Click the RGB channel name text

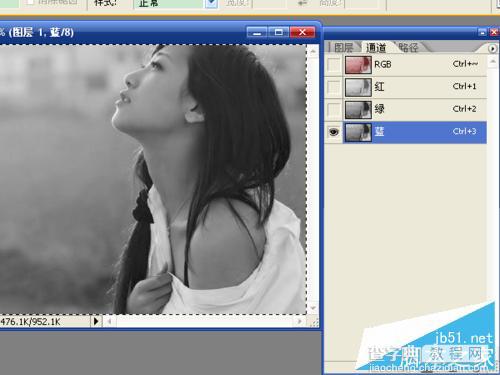pyautogui.click(x=383, y=64)
